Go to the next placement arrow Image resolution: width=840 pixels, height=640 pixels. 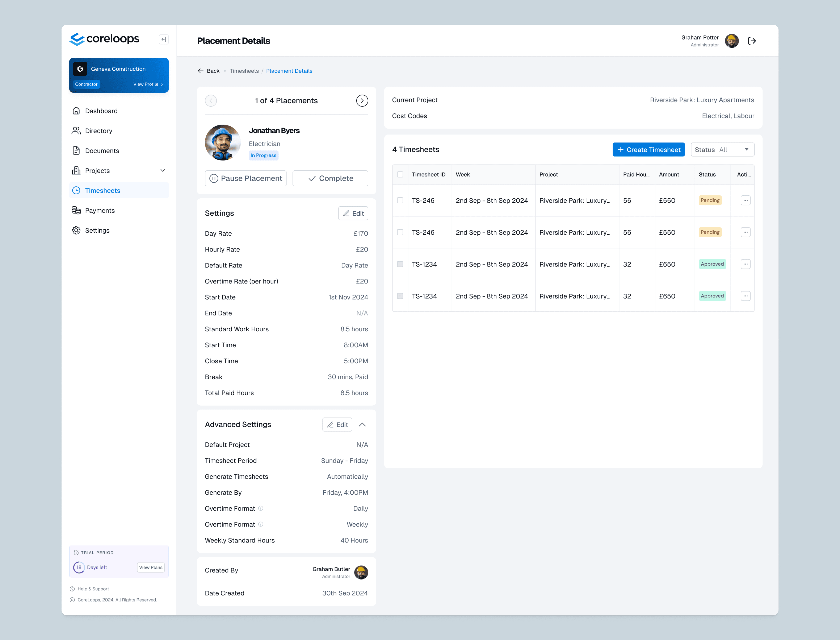[x=362, y=101]
